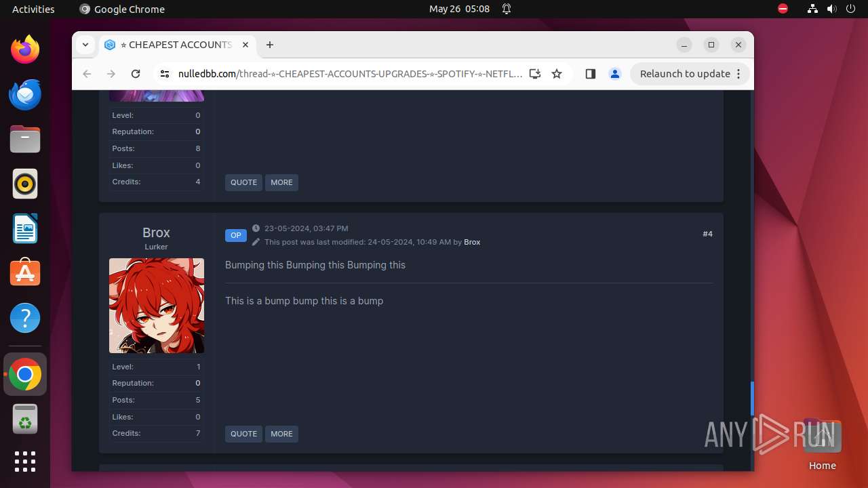868x488 pixels.
Task: Open the Home folder desktop icon
Action: click(x=822, y=444)
